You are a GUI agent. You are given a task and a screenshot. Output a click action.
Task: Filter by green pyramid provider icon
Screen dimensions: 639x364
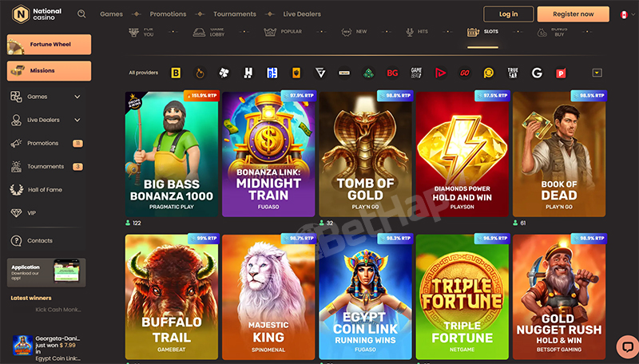pyautogui.click(x=368, y=73)
